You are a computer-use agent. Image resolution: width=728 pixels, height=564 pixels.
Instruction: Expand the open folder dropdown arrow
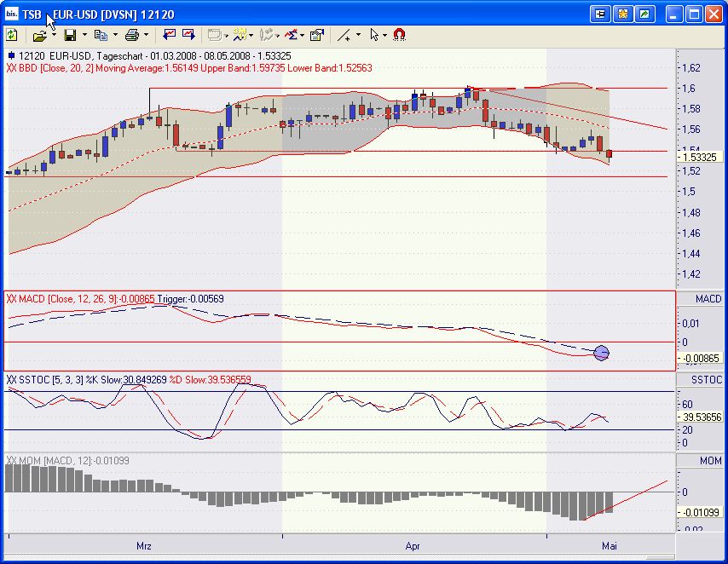pos(54,35)
